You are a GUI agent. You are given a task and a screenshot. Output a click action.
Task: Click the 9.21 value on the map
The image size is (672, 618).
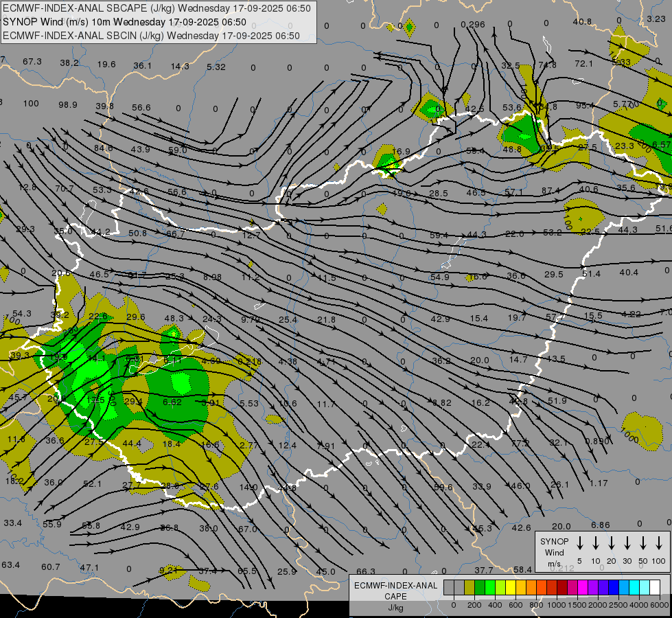168,570
